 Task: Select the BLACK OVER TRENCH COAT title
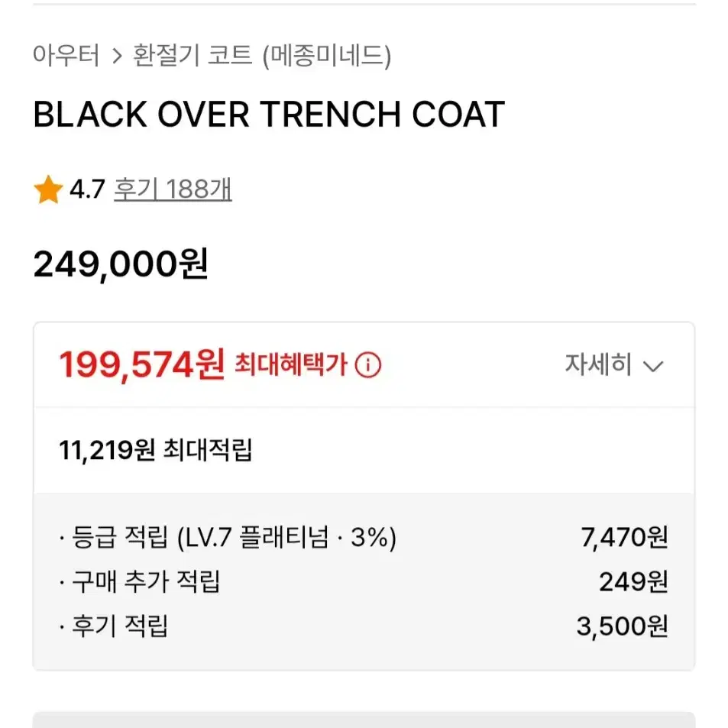coord(269,115)
